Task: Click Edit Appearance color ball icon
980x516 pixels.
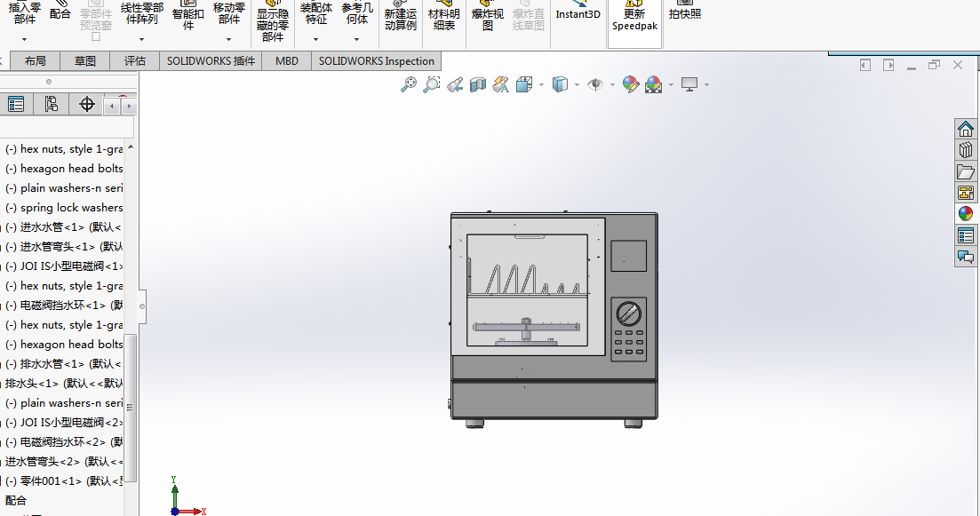Action: point(631,84)
